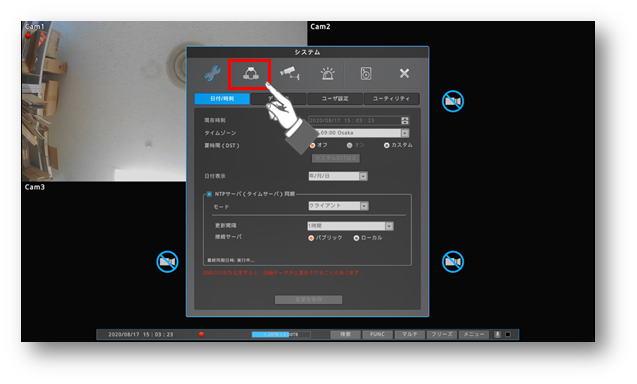637x384 pixels.
Task: Select the network icon highlighted in red
Action: [250, 74]
